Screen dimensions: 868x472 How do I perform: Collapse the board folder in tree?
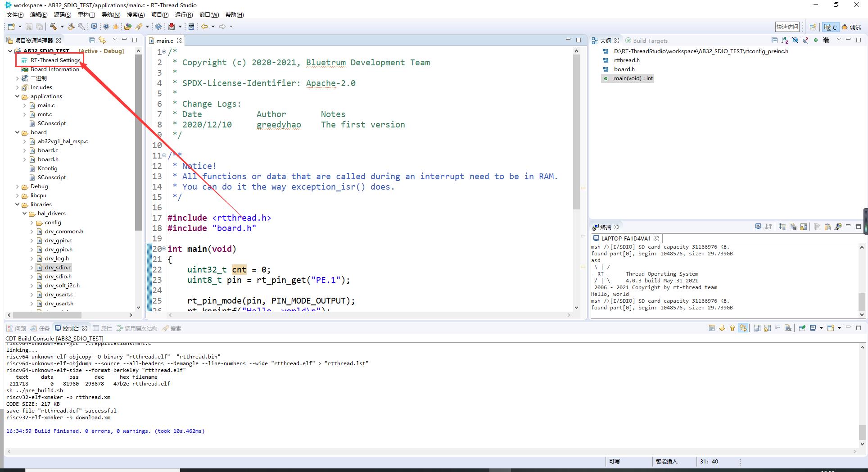coord(18,132)
